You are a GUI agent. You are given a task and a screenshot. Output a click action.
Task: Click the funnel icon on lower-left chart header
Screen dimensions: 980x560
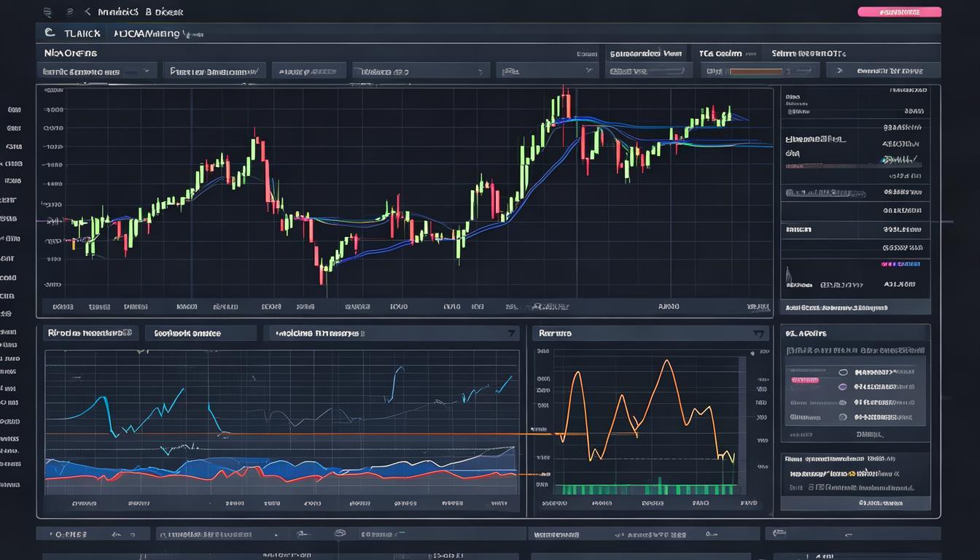(x=511, y=333)
